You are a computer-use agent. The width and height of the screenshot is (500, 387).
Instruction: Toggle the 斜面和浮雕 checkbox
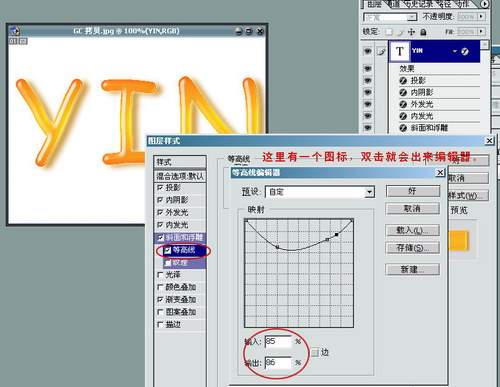pos(160,237)
